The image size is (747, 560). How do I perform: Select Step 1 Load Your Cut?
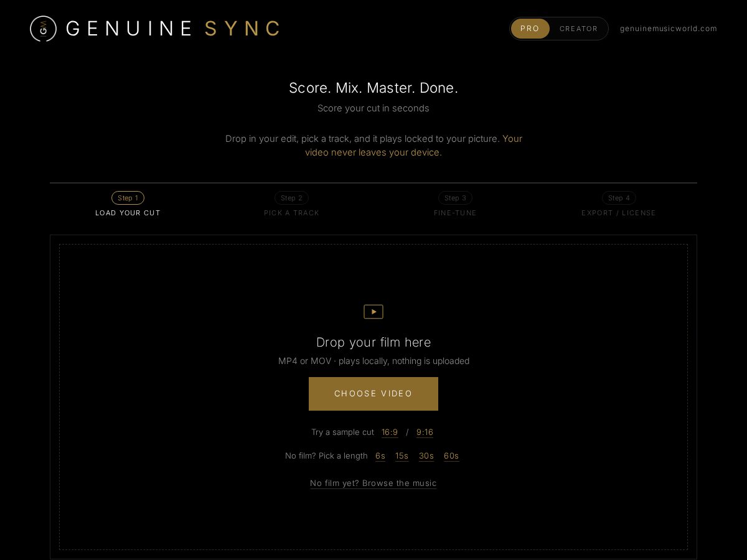(128, 204)
